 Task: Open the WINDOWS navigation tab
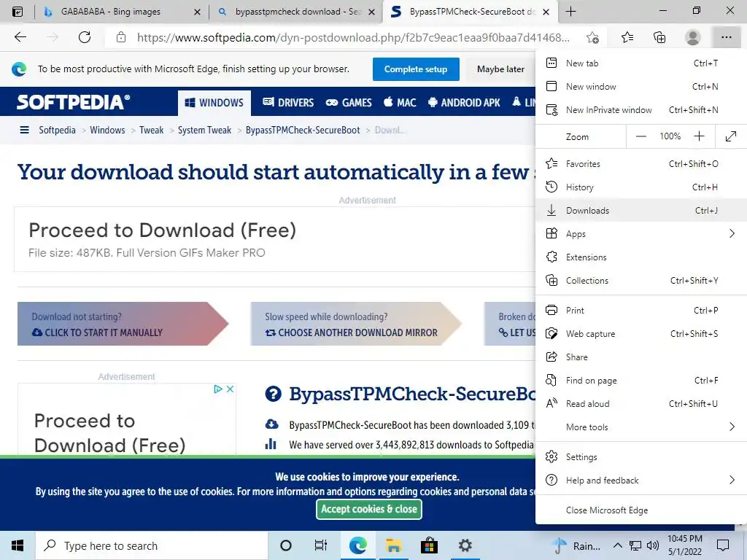click(x=214, y=102)
